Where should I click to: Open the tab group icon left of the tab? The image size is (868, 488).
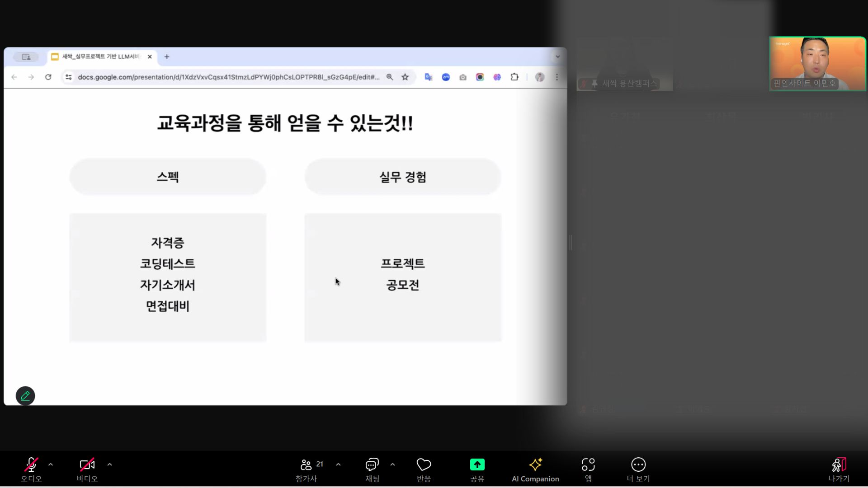pyautogui.click(x=26, y=57)
